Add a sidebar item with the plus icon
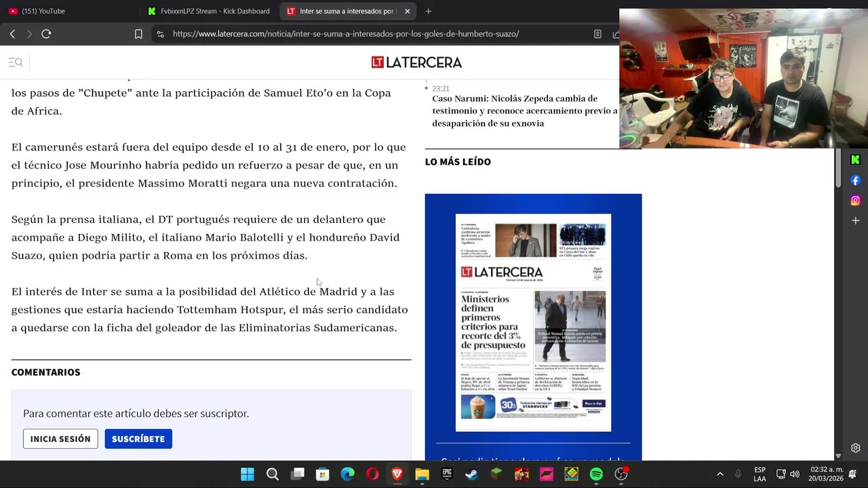The height and width of the screenshot is (488, 868). tap(855, 221)
